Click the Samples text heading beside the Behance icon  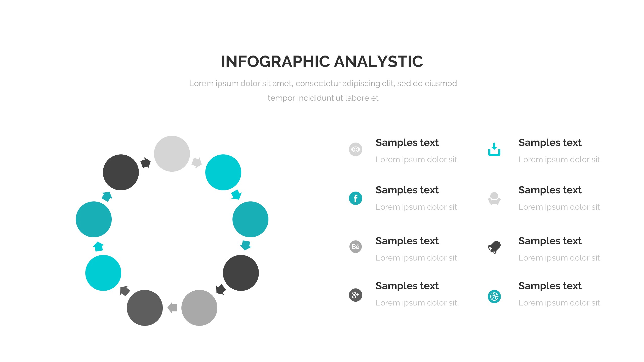tap(407, 241)
